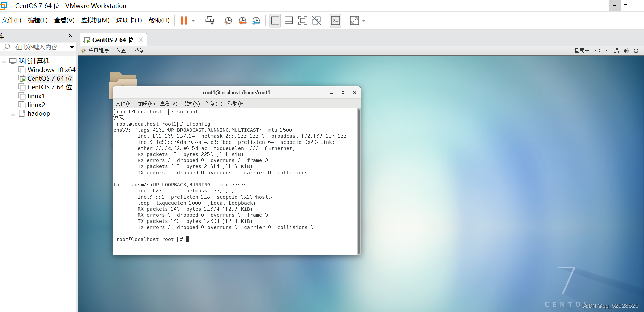The width and height of the screenshot is (644, 312).
Task: Close the CentOS 7 64 位 tab
Action: (x=141, y=40)
